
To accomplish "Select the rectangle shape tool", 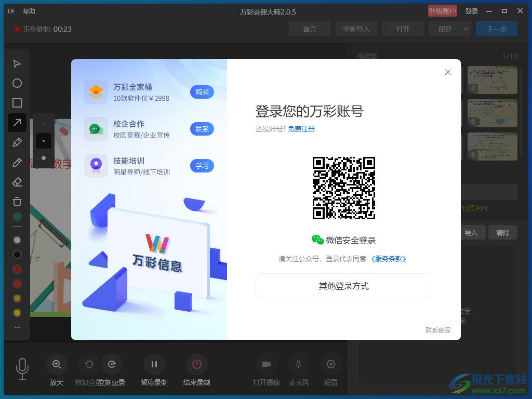I will (17, 103).
